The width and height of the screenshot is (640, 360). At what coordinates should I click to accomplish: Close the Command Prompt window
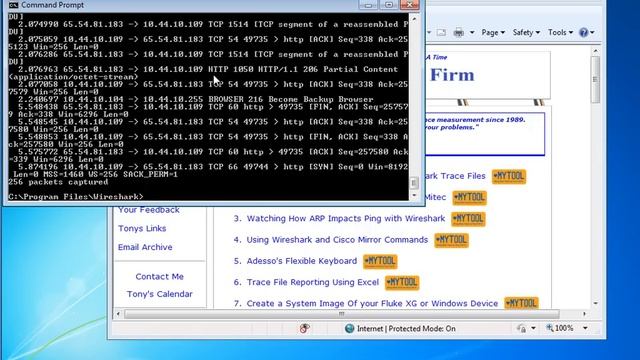pyautogui.click(x=409, y=5)
